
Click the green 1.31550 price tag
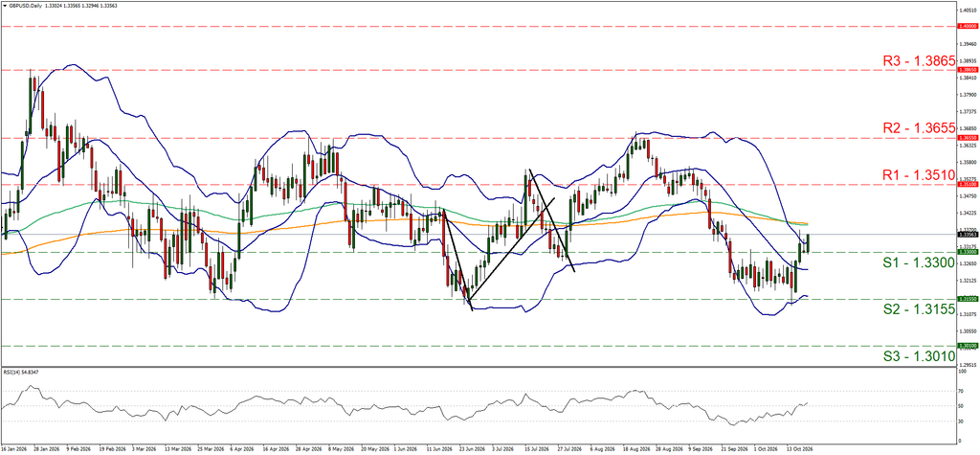(967, 299)
